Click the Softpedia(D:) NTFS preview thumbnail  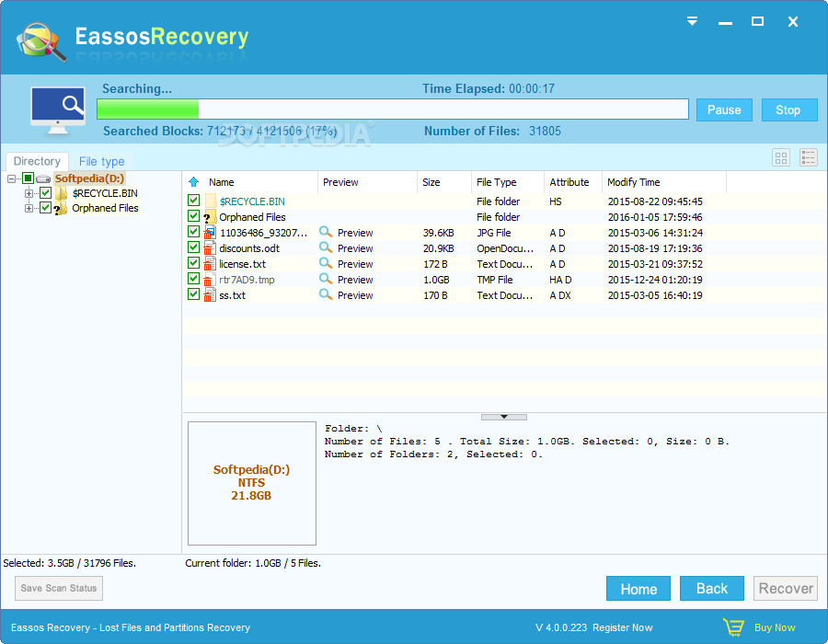pos(252,483)
